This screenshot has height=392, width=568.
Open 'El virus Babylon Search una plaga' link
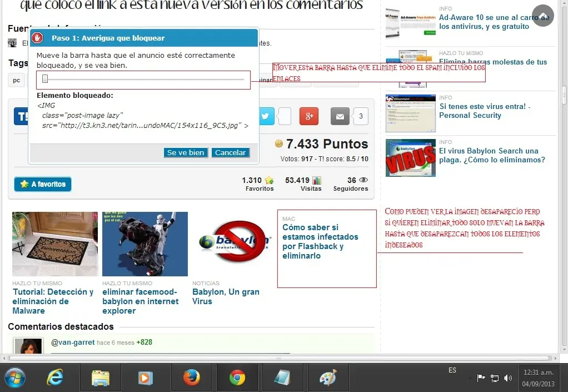coord(492,156)
